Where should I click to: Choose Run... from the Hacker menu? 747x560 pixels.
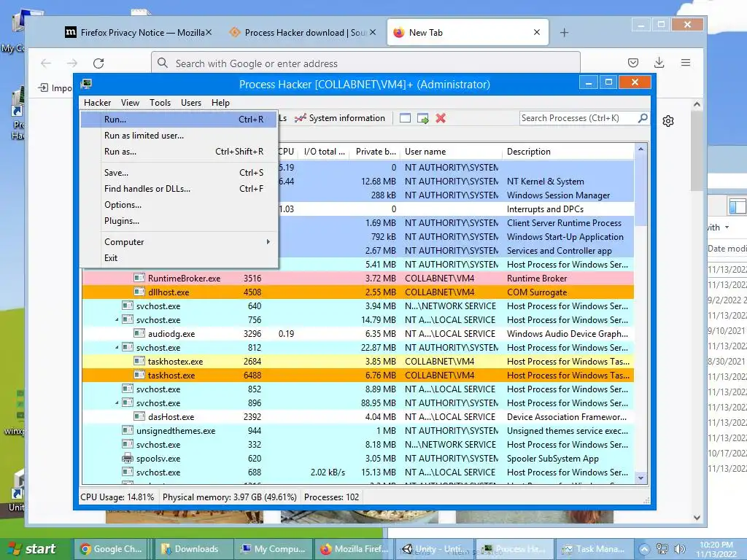179,120
